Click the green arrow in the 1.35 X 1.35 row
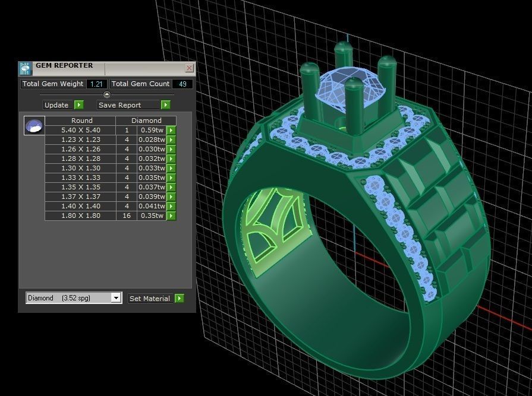Screen dimensions: 532x396 pyautogui.click(x=171, y=187)
